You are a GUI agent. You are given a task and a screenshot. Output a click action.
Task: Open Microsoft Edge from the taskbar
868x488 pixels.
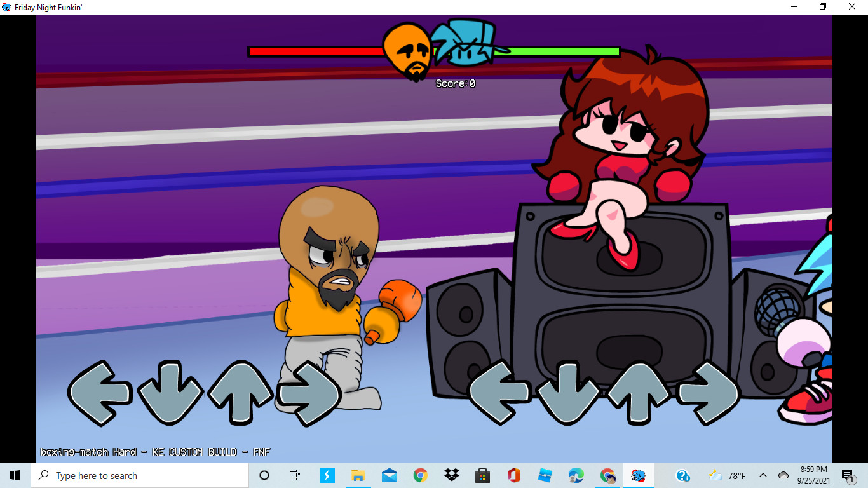tap(575, 475)
